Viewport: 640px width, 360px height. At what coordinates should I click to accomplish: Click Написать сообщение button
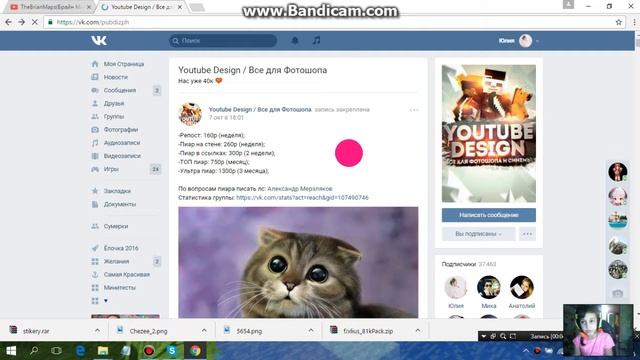[489, 215]
